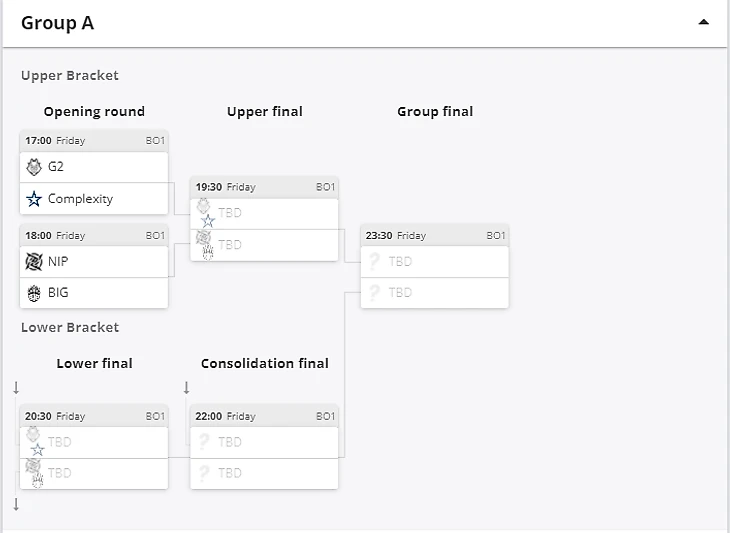This screenshot has width=730, height=533.
Task: Click the G2 team logo icon
Action: tap(34, 167)
